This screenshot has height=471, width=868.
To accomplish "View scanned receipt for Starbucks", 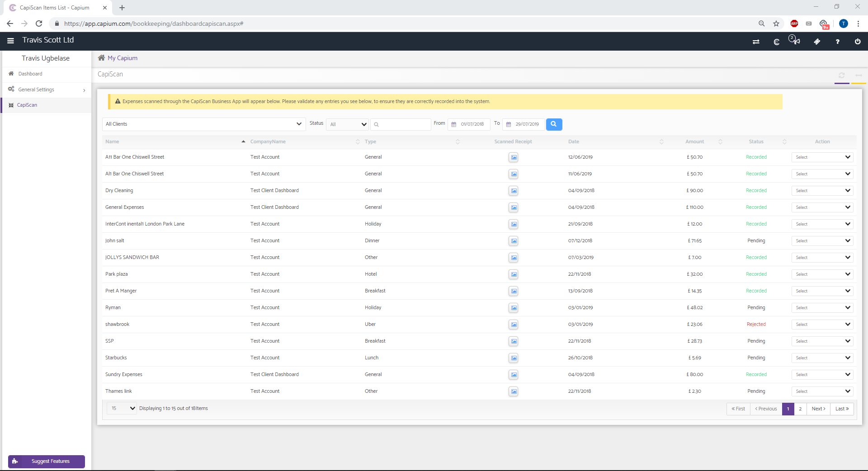I will coord(514,358).
